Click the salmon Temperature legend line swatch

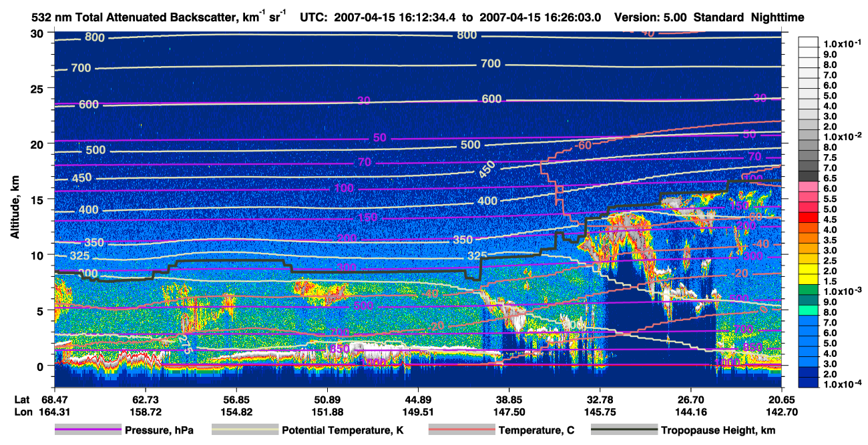coord(461,430)
